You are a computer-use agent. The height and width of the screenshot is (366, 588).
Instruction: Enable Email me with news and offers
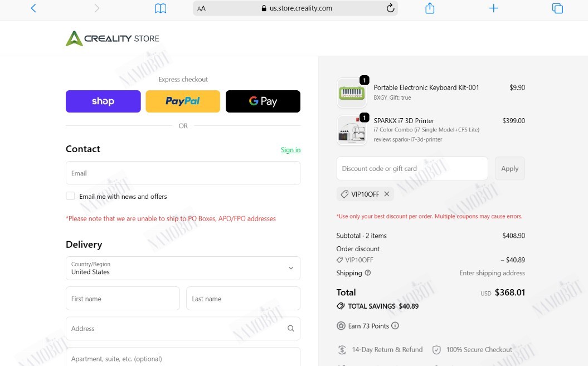click(x=70, y=196)
